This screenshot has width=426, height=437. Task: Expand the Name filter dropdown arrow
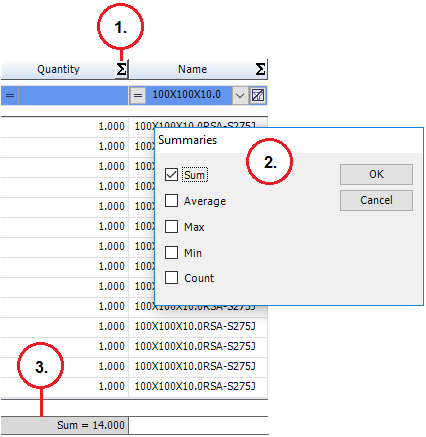pyautogui.click(x=240, y=96)
